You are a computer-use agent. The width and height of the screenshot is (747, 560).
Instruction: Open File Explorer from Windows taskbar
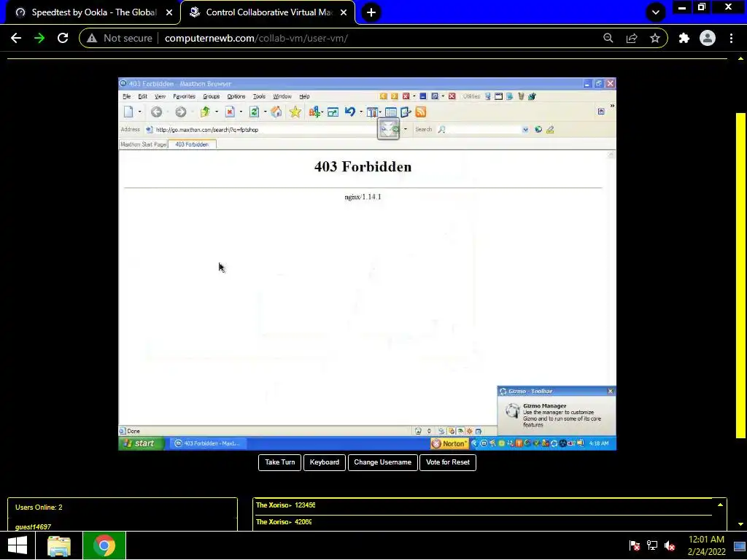click(59, 545)
